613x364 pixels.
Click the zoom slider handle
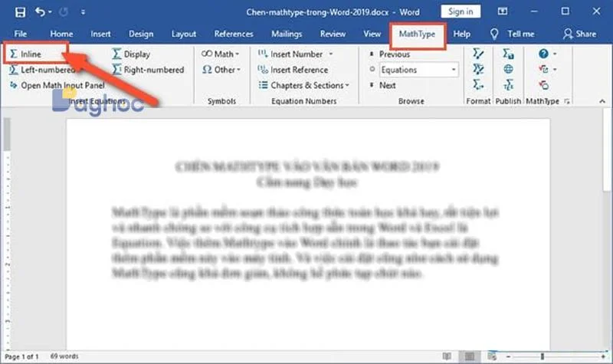click(543, 356)
